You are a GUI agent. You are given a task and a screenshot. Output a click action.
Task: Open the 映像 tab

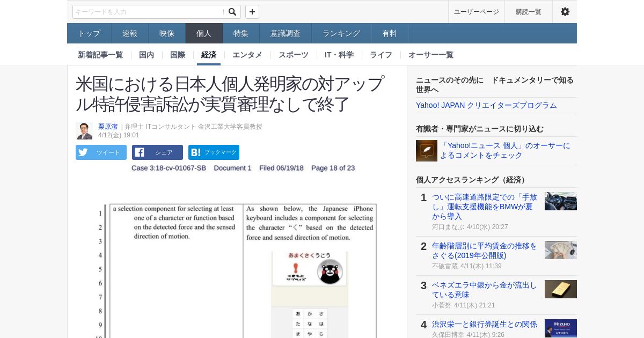tap(167, 33)
